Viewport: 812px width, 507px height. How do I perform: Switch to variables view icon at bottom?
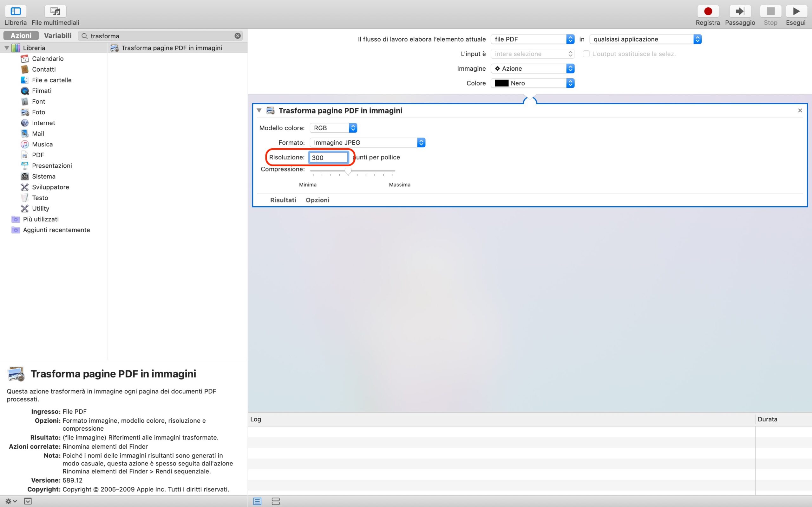pos(275,501)
